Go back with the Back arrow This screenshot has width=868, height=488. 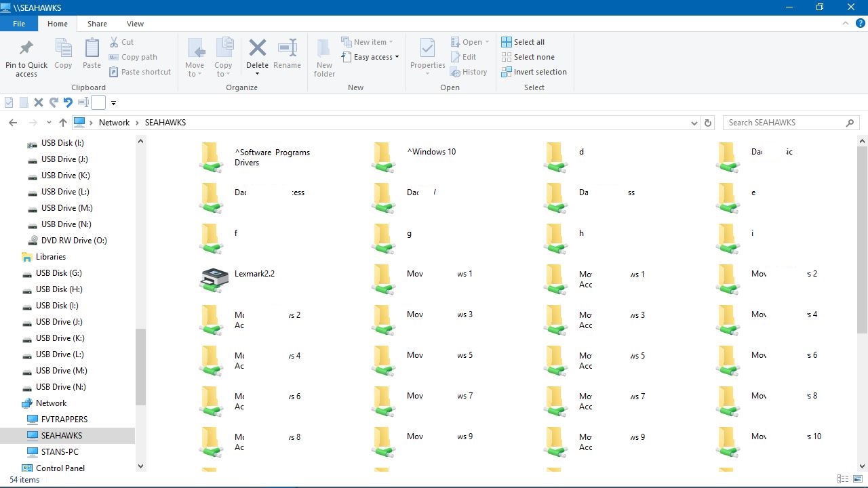(x=13, y=123)
